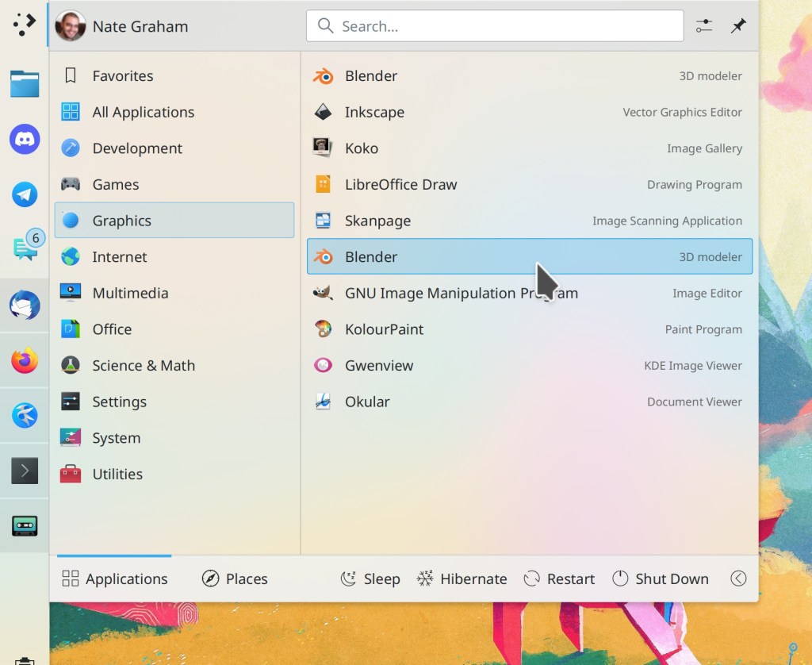812x665 pixels.
Task: Open launcher configuration settings icon
Action: pyautogui.click(x=704, y=26)
